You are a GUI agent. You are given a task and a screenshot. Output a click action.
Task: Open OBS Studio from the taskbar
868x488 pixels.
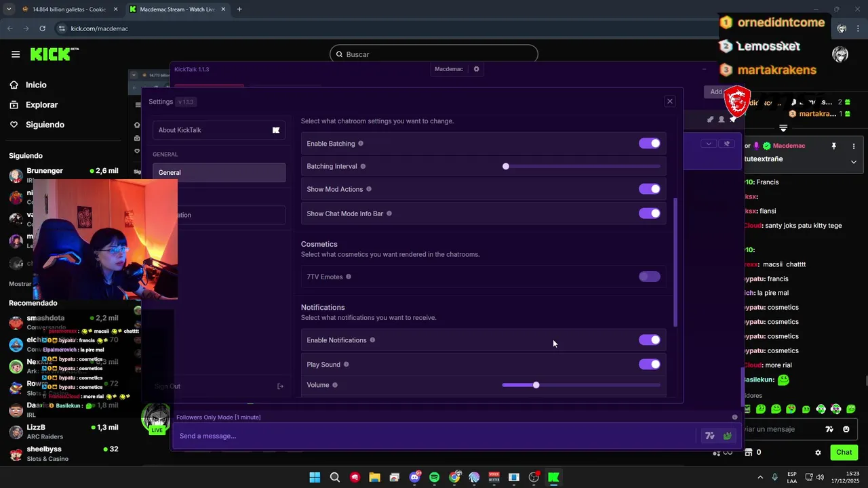coord(534,477)
